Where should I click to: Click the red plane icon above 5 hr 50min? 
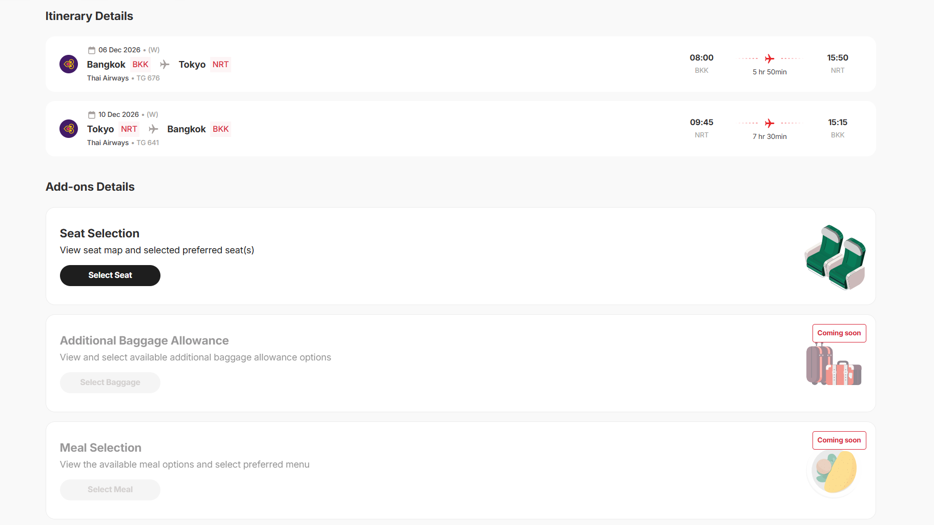[x=770, y=58]
